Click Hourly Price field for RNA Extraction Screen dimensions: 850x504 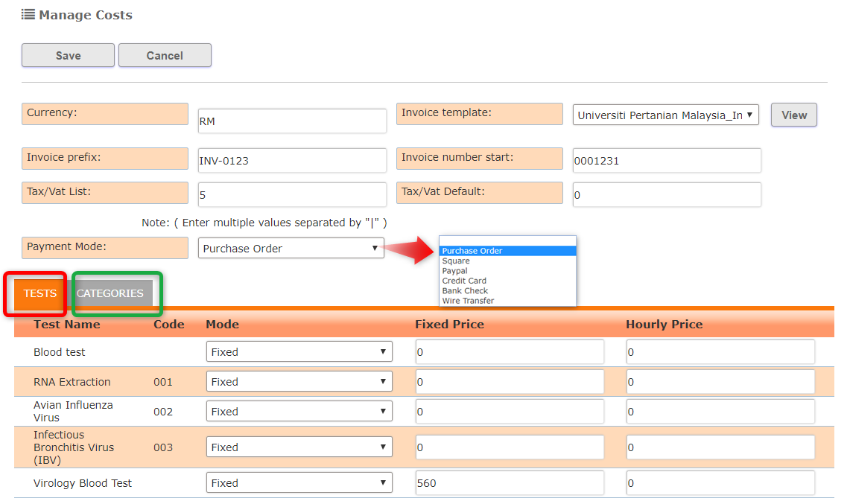[x=720, y=381]
